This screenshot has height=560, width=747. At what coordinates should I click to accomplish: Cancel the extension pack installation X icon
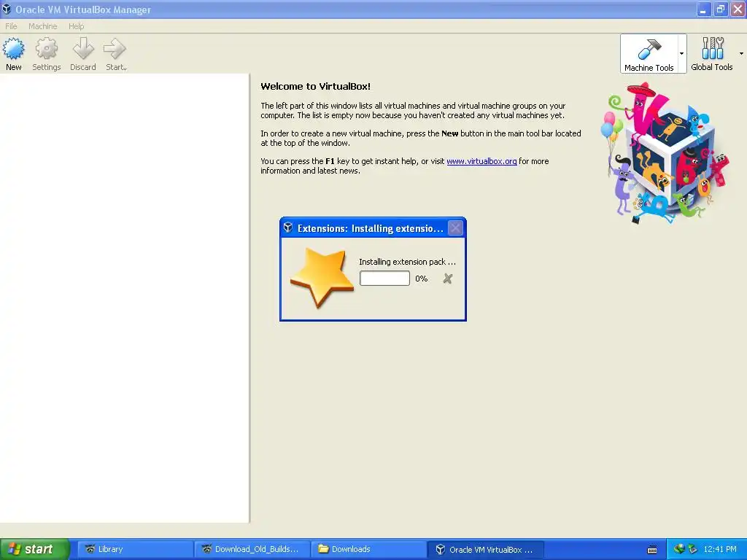click(448, 279)
